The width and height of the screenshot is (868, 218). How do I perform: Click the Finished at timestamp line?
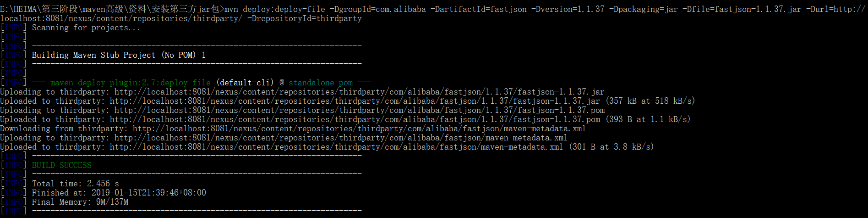119,193
